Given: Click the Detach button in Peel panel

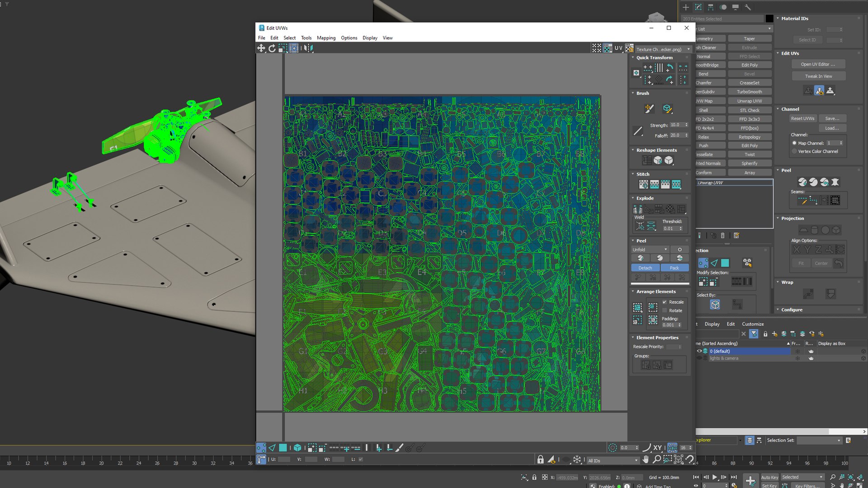Looking at the screenshot, I should point(645,268).
